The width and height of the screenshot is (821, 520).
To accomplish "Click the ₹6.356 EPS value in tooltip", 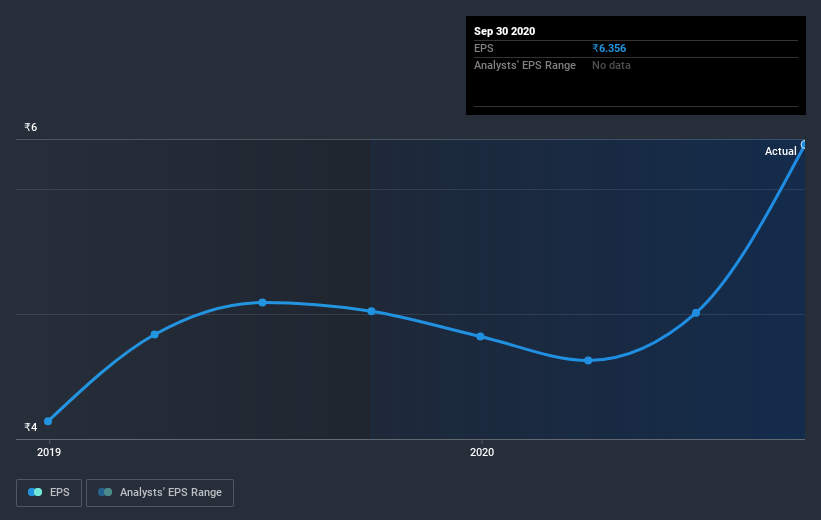I will [609, 48].
